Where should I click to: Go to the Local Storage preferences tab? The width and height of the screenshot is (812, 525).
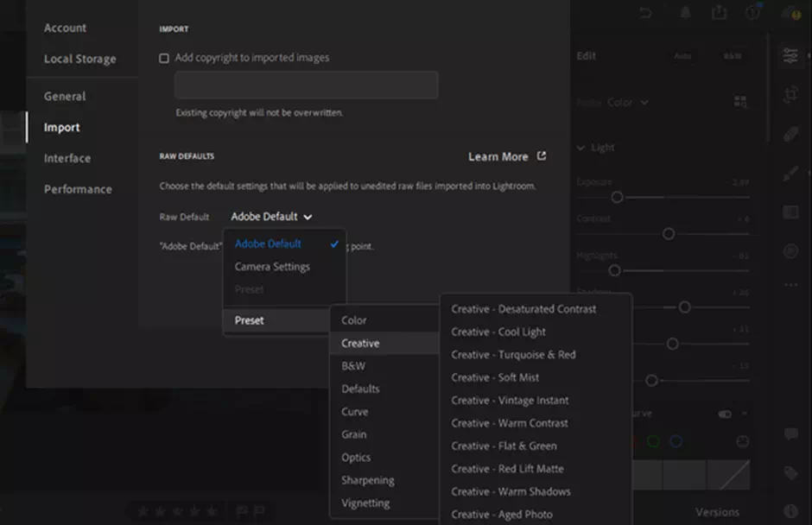(x=79, y=59)
